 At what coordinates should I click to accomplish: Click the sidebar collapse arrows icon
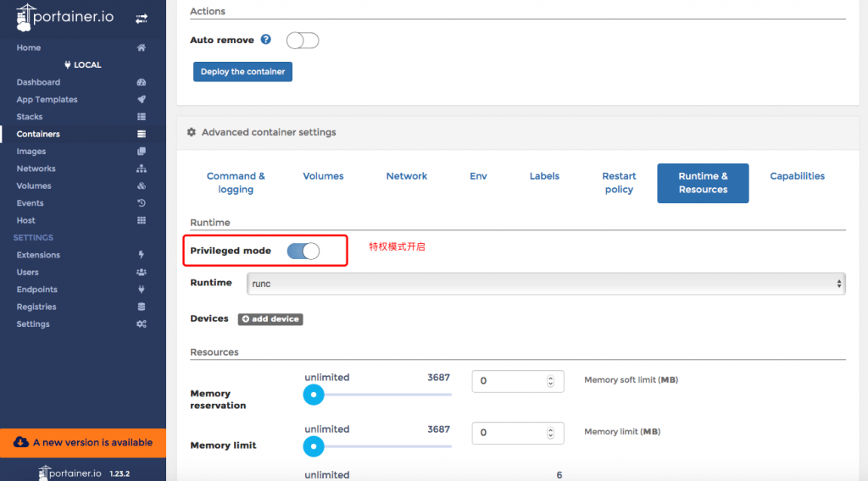click(142, 18)
